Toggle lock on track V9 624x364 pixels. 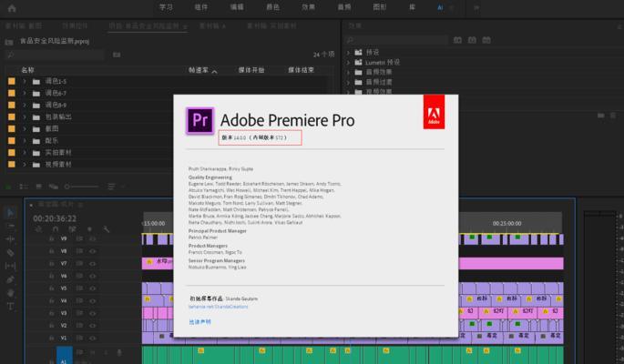52,238
